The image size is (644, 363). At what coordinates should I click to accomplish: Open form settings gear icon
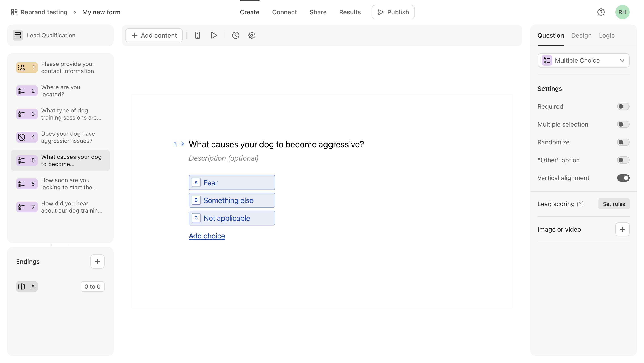point(252,35)
